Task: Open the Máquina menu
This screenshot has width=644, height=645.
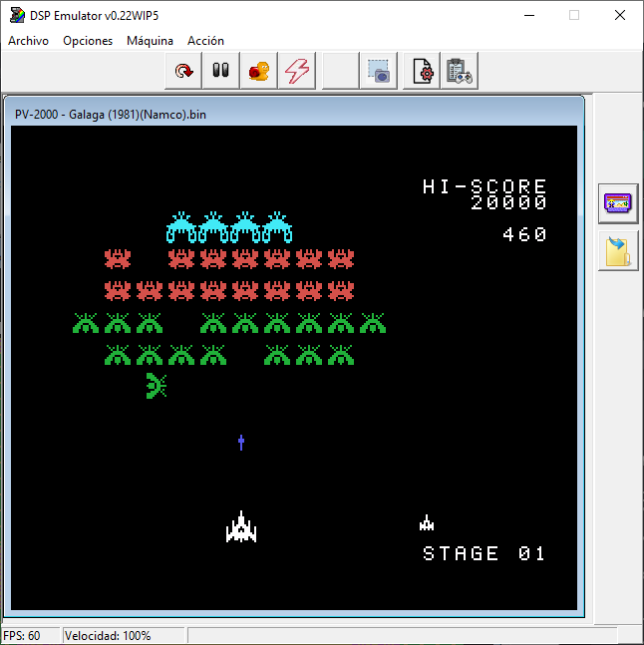Action: click(x=150, y=41)
